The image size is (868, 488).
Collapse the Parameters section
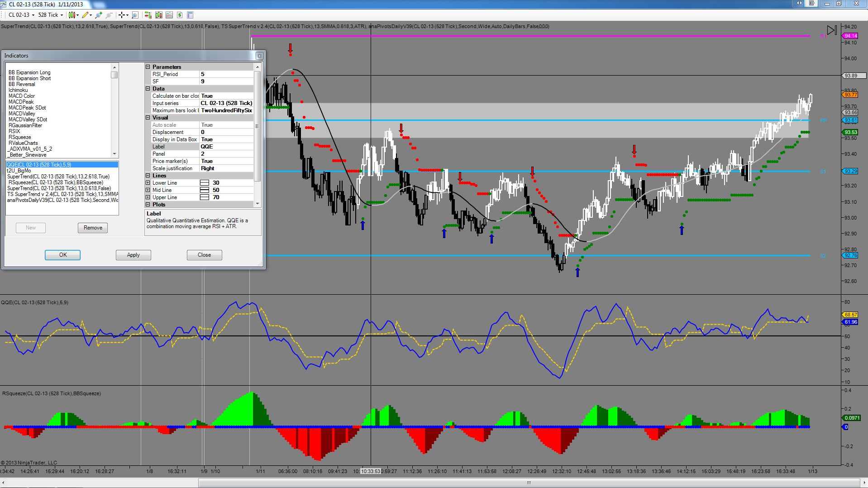[x=148, y=67]
